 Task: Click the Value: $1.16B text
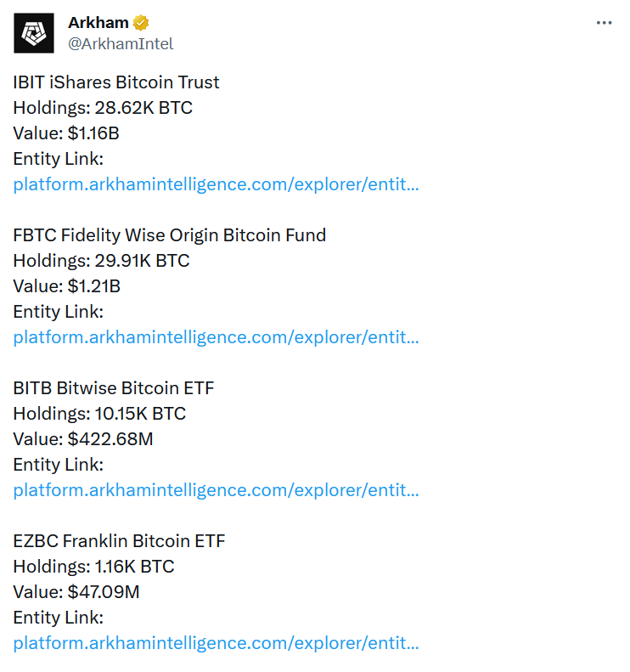point(66,133)
